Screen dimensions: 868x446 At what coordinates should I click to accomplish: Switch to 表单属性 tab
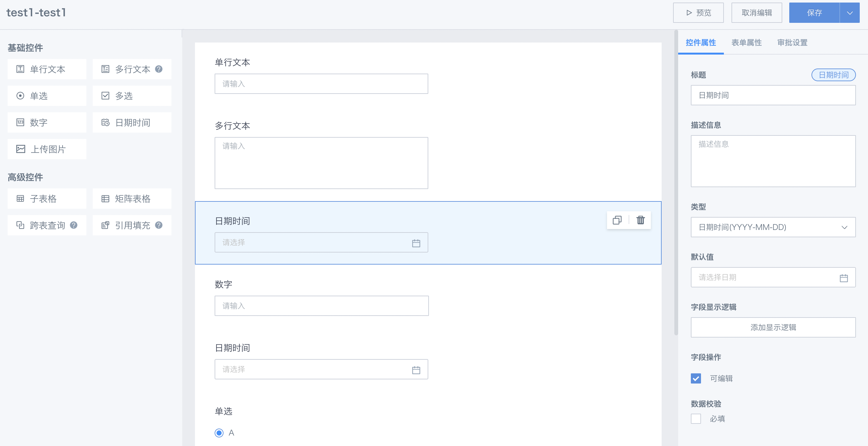tap(746, 43)
